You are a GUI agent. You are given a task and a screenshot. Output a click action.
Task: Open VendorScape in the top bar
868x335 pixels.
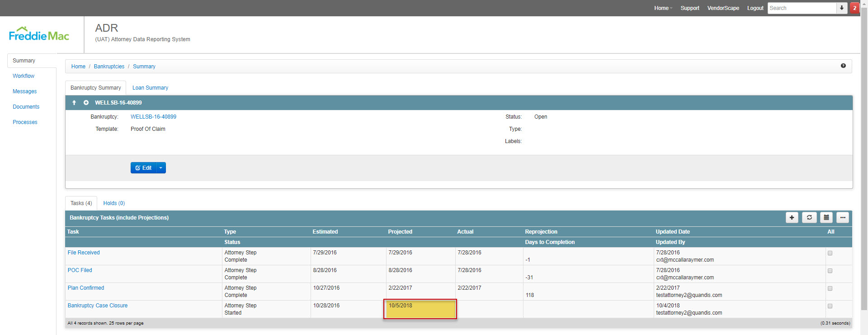723,8
